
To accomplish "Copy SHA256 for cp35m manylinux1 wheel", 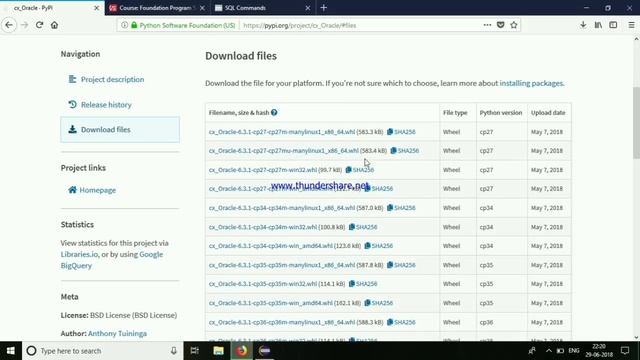I will point(401,265).
